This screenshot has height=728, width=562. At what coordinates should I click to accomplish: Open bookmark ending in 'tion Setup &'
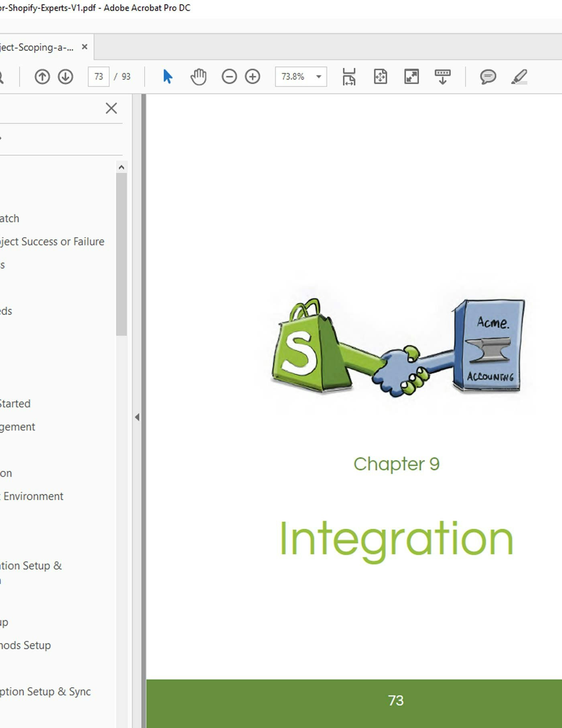coord(31,566)
